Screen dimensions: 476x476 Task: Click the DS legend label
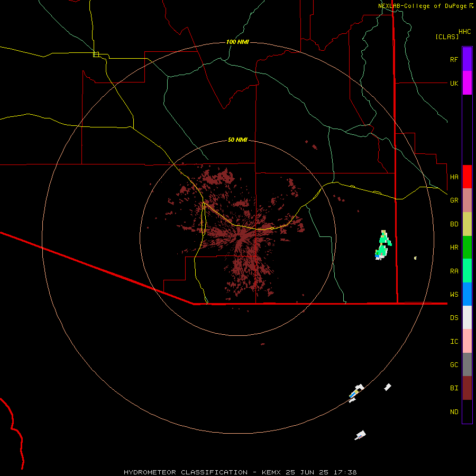tap(454, 317)
